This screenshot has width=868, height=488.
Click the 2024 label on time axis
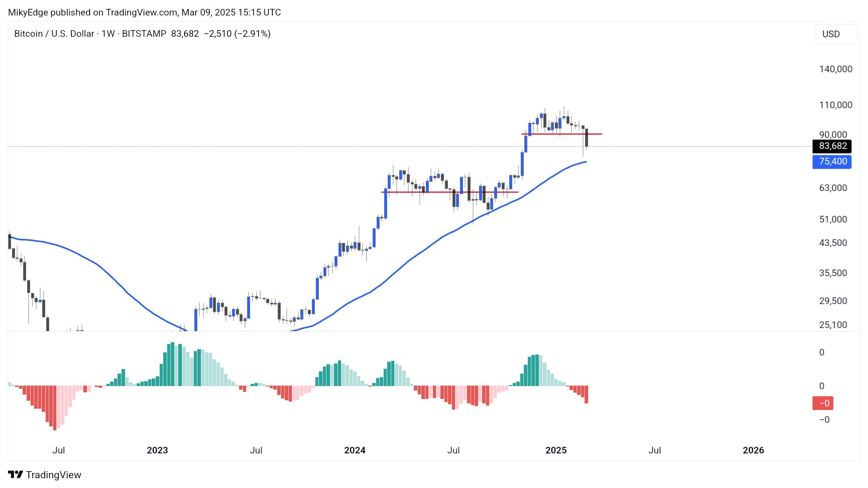click(355, 450)
